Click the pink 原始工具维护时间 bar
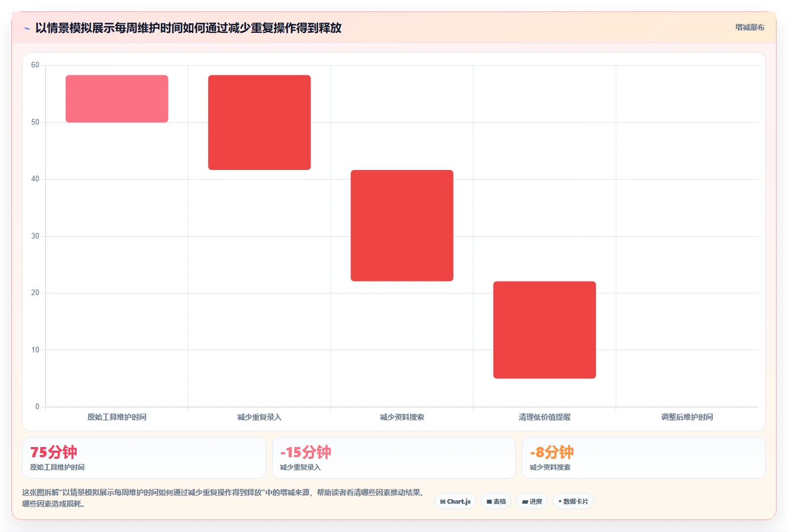Screen dimensions: 788x532 [117, 99]
